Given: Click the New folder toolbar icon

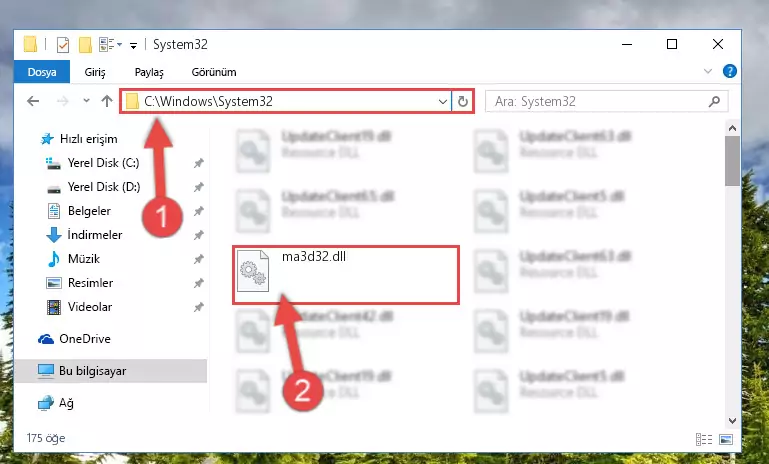Looking at the screenshot, I should [x=85, y=45].
